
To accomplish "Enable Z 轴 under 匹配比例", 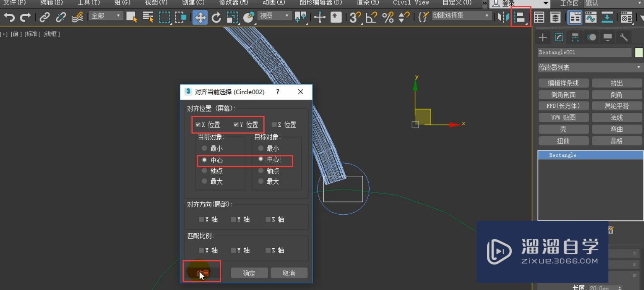I will point(268,250).
